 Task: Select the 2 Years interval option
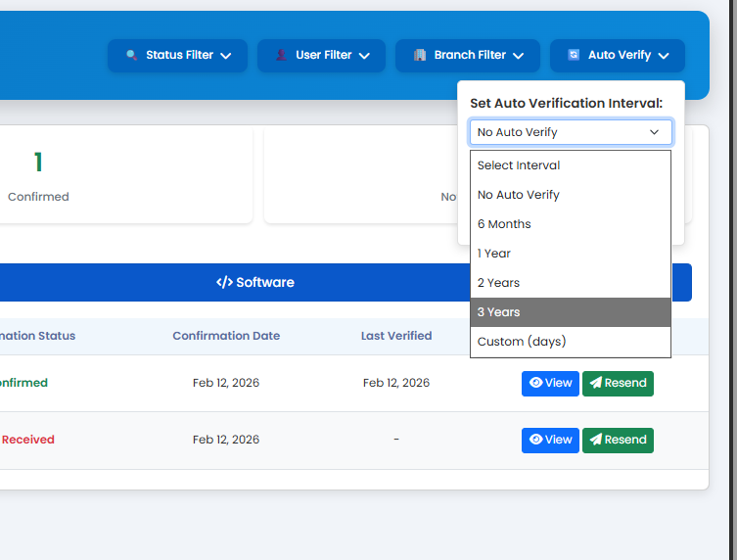click(571, 283)
